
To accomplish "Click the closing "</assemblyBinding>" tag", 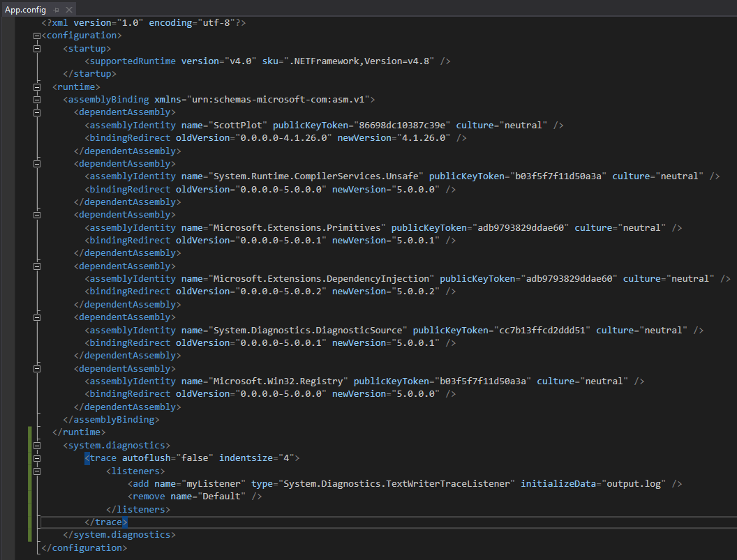I will [x=112, y=420].
